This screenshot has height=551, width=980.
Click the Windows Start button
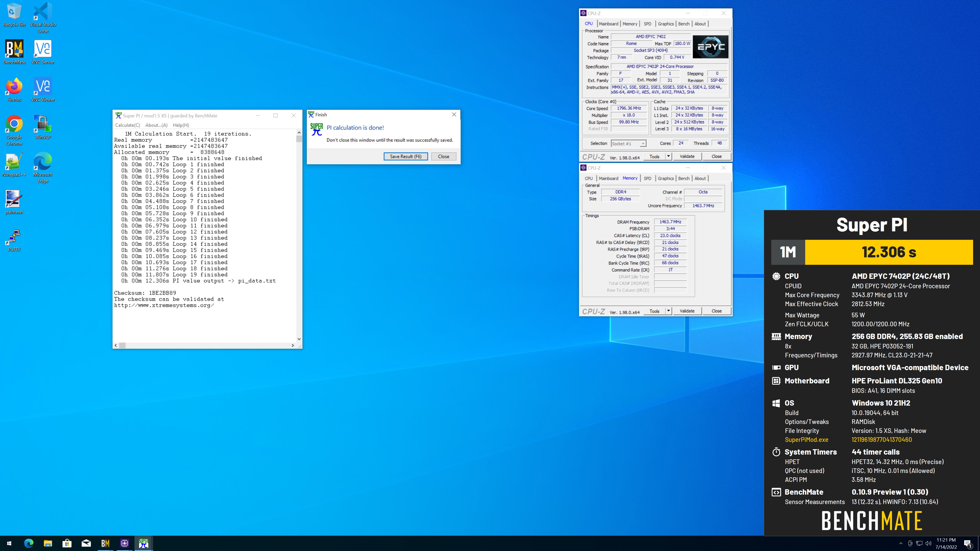[x=9, y=543]
